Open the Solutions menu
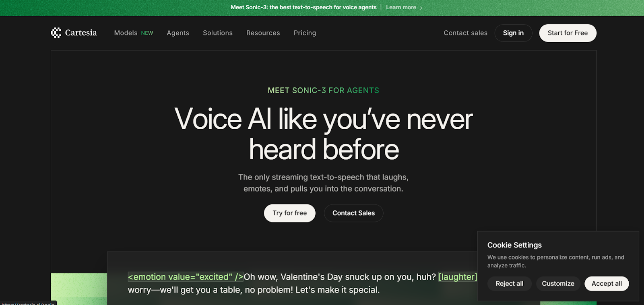Image resolution: width=644 pixels, height=305 pixels. click(x=218, y=33)
